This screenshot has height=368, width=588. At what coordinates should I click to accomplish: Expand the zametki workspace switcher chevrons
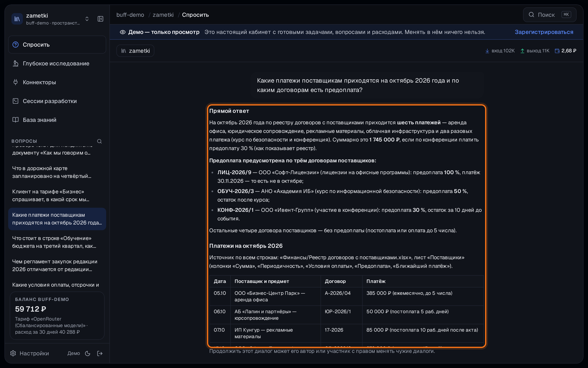[87, 19]
